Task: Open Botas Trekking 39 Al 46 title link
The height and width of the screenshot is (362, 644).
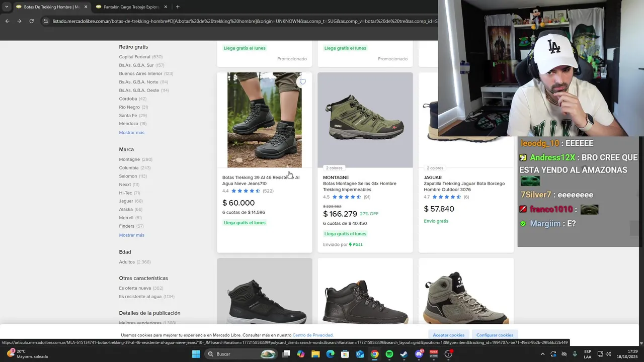Action: pyautogui.click(x=261, y=180)
